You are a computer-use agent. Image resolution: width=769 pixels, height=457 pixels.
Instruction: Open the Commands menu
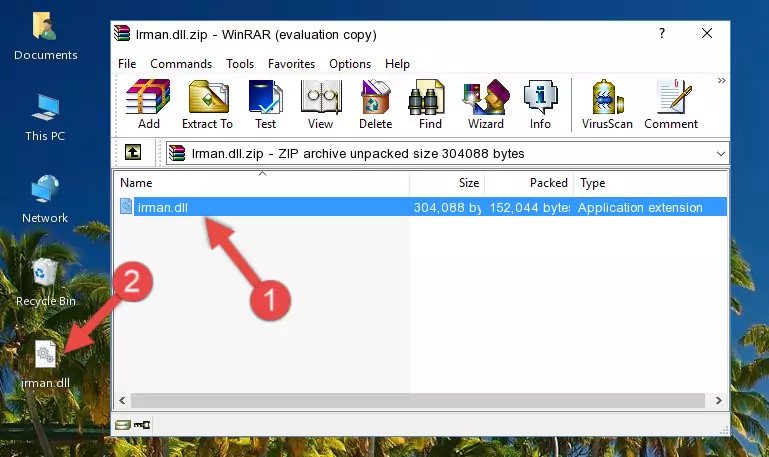[181, 64]
